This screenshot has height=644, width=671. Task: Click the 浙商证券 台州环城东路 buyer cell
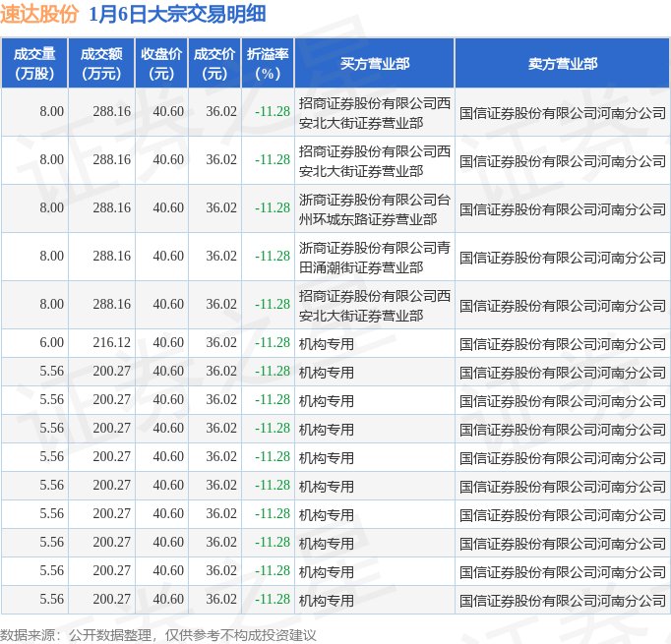point(374,208)
